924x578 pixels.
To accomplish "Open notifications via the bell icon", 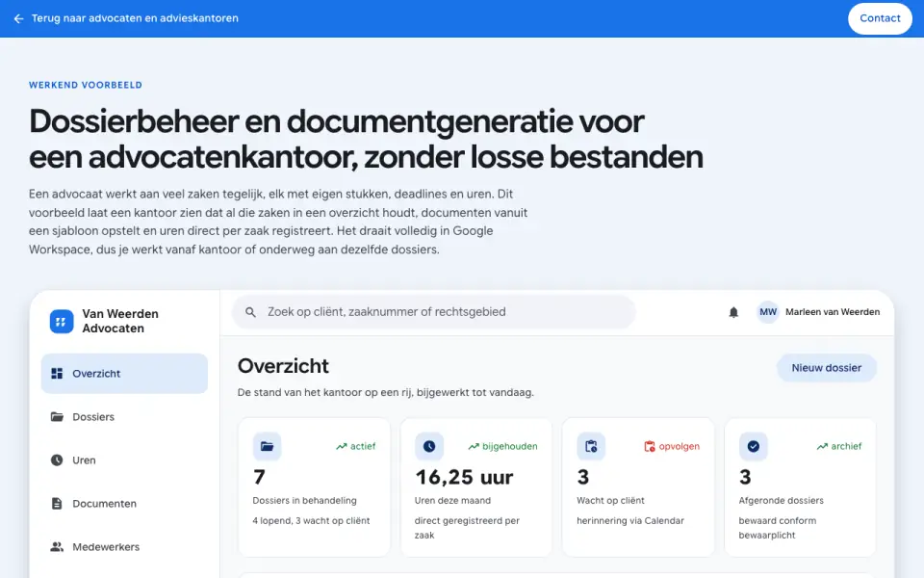I will coord(733,312).
